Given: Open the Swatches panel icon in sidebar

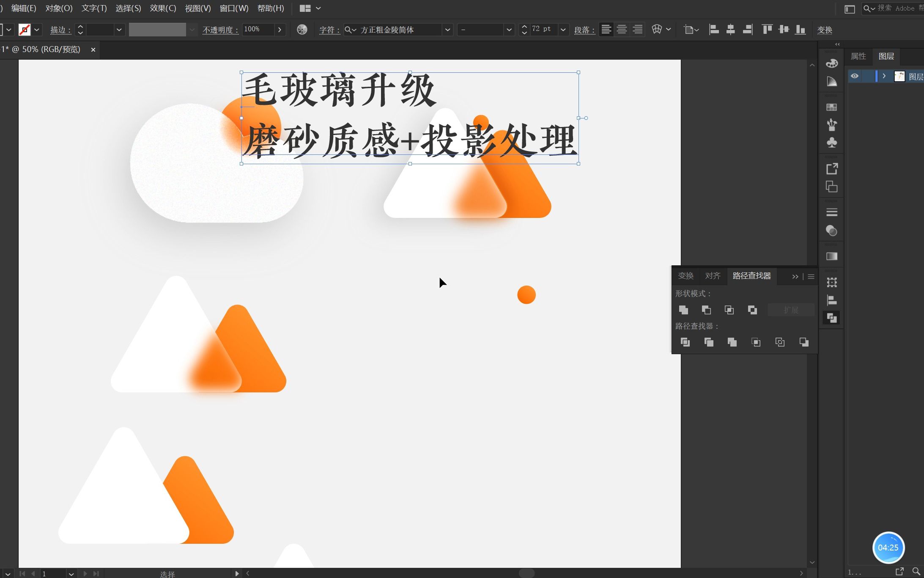Looking at the screenshot, I should tap(831, 107).
